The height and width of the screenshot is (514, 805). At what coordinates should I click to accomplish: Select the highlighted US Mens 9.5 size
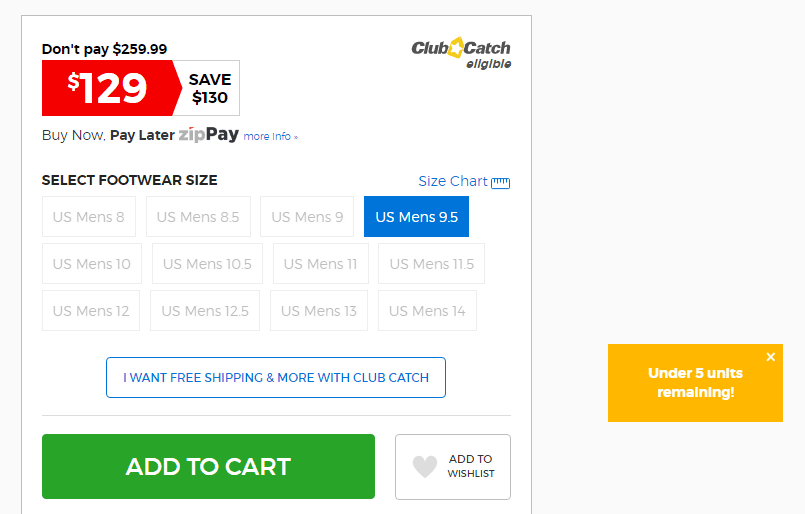[416, 217]
